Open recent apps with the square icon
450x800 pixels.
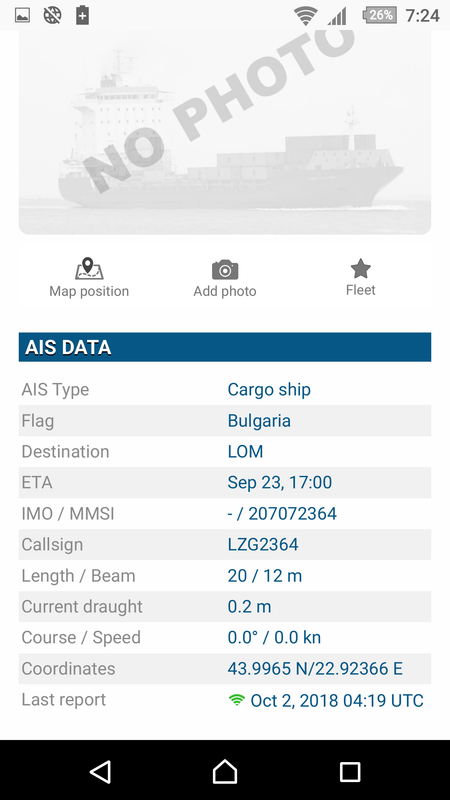click(x=350, y=771)
